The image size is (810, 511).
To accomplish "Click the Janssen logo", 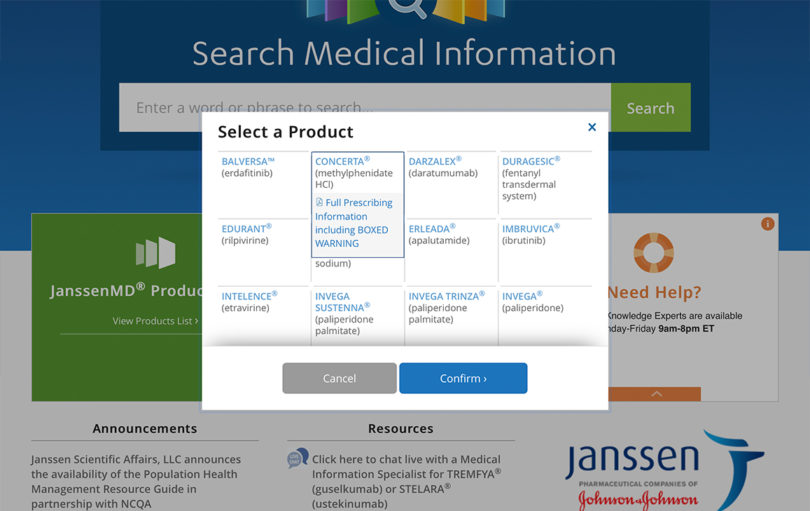I will tap(664, 470).
